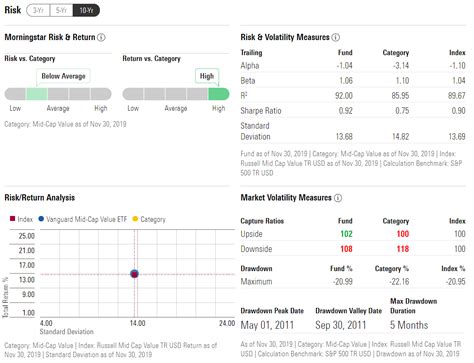The image size is (474, 363).
Task: Select the 10-Yr risk period
Action: [x=86, y=10]
